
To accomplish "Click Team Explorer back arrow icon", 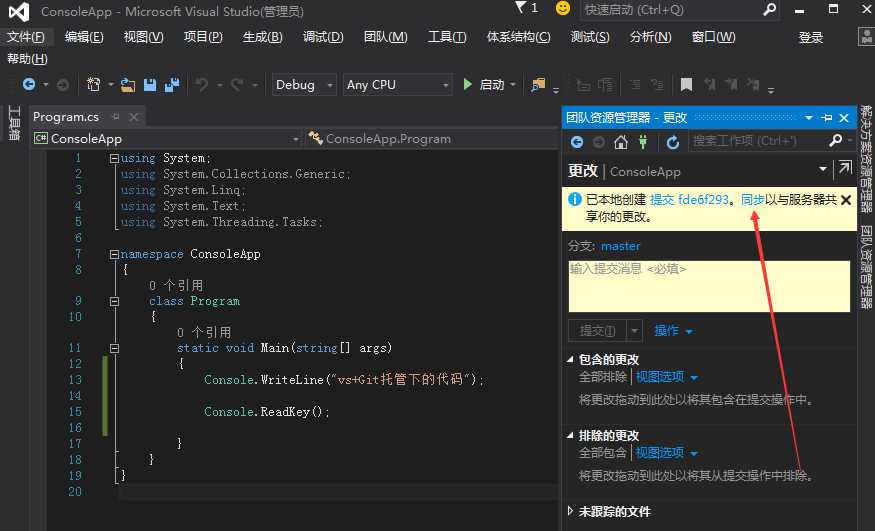I will (577, 142).
